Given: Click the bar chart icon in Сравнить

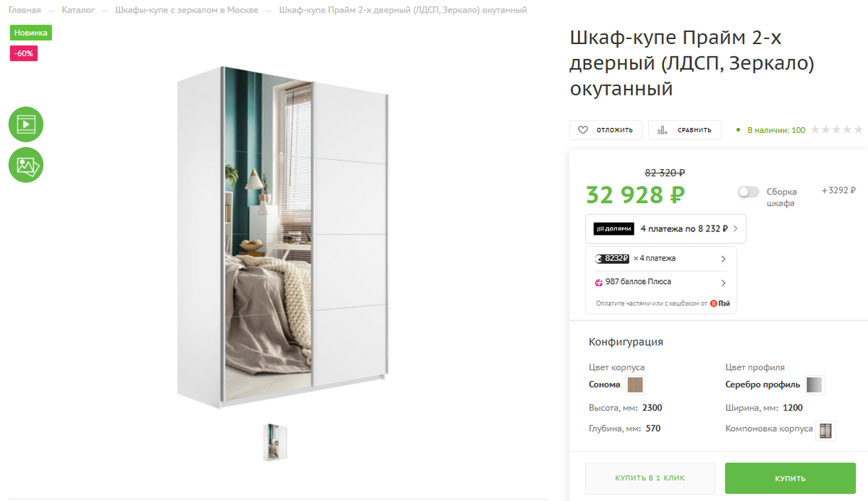Looking at the screenshot, I should pos(663,130).
